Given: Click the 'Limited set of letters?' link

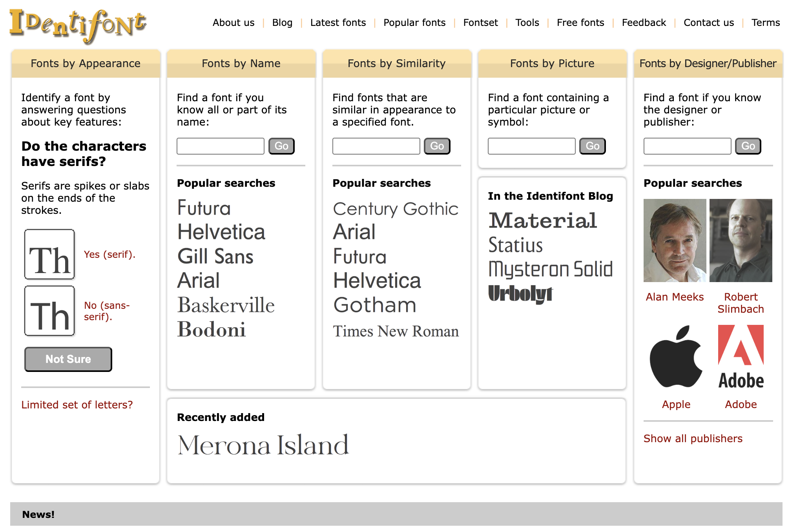Looking at the screenshot, I should pos(77,404).
